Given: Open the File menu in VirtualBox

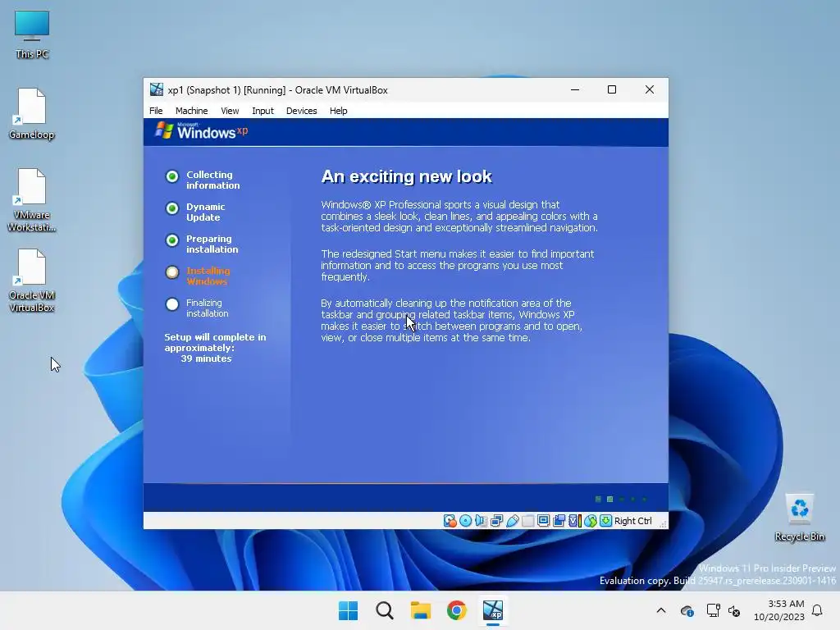Looking at the screenshot, I should pos(156,111).
